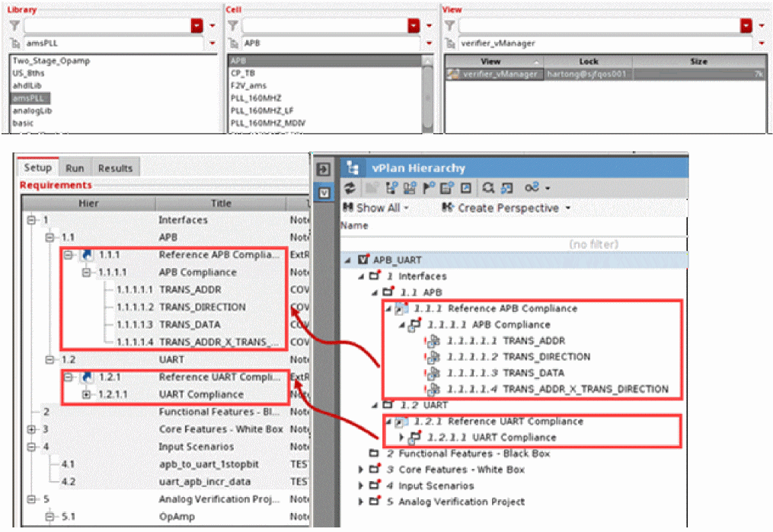This screenshot has width=773, height=532.
Task: Select analogLib in the Library list
Action: 32,111
